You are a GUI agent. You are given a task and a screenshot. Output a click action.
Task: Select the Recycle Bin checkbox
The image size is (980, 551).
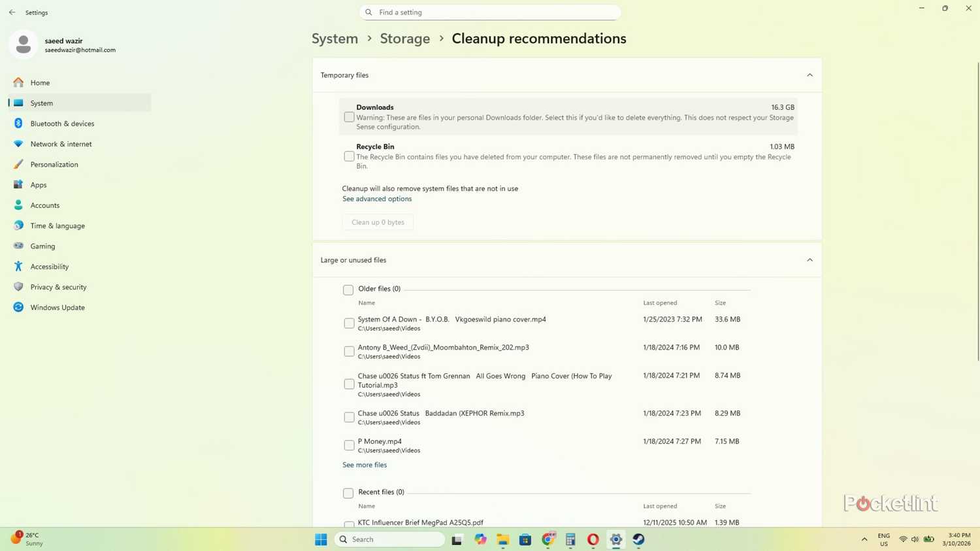click(349, 156)
